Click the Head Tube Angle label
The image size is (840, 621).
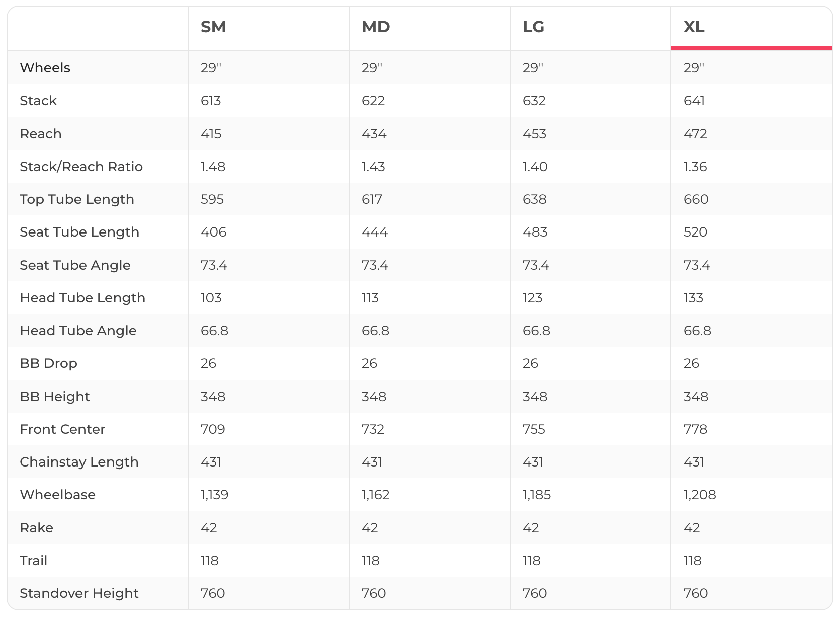pyautogui.click(x=78, y=331)
